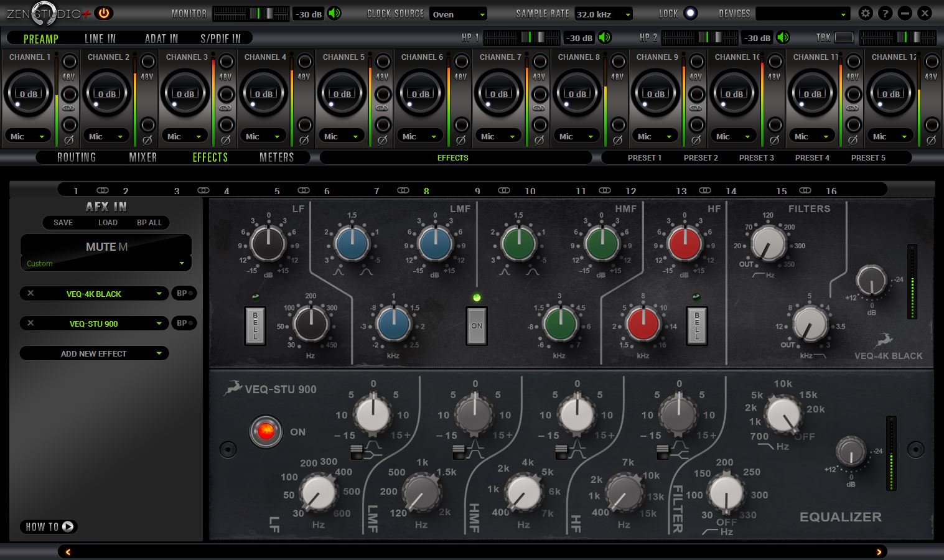This screenshot has height=560, width=944.
Task: Click the left arrow on bottom scrollbar
Action: [68, 552]
